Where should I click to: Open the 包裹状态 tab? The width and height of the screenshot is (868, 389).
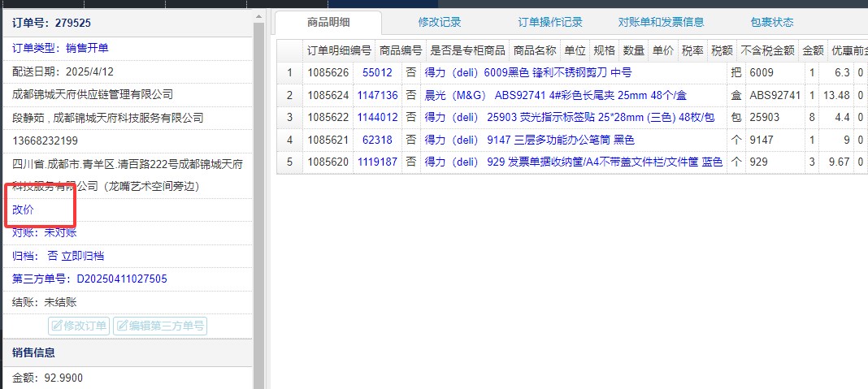[x=772, y=22]
